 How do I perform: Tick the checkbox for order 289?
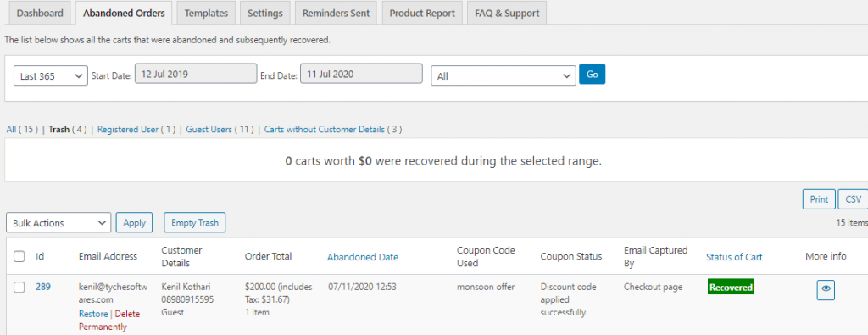click(x=19, y=287)
